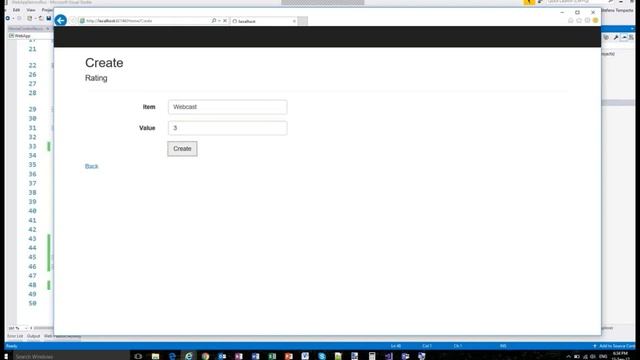Close the localhost browser tab
640x360 pixels.
click(x=294, y=21)
